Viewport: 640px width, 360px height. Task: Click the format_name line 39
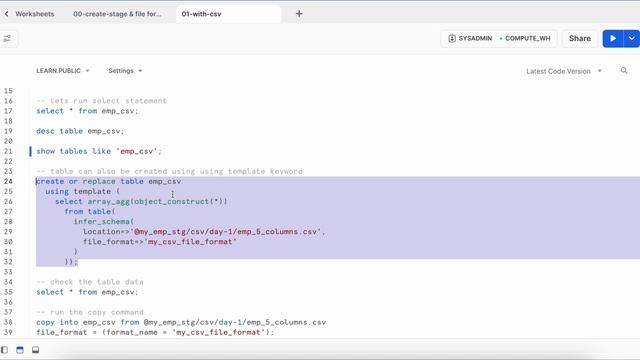pos(155,332)
